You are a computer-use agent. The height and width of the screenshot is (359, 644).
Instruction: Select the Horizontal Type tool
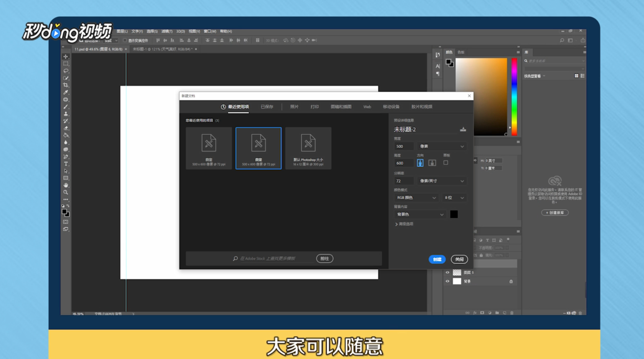coord(66,164)
